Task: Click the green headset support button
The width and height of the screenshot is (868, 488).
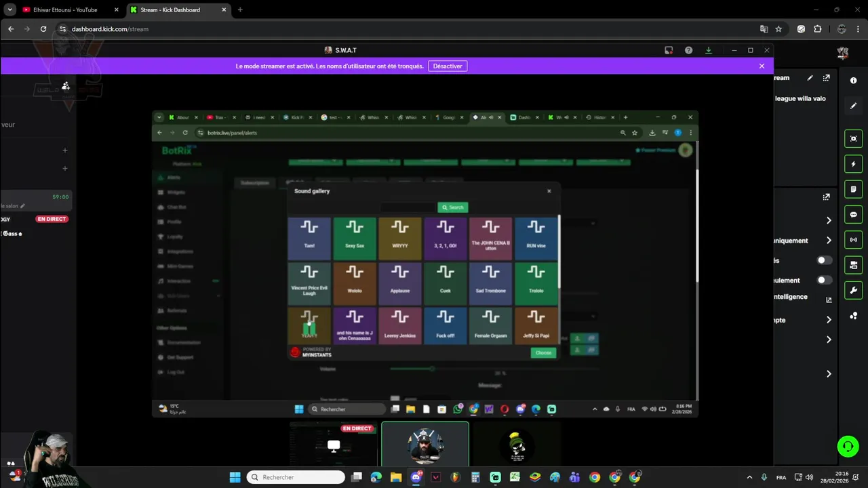Action: tap(848, 446)
